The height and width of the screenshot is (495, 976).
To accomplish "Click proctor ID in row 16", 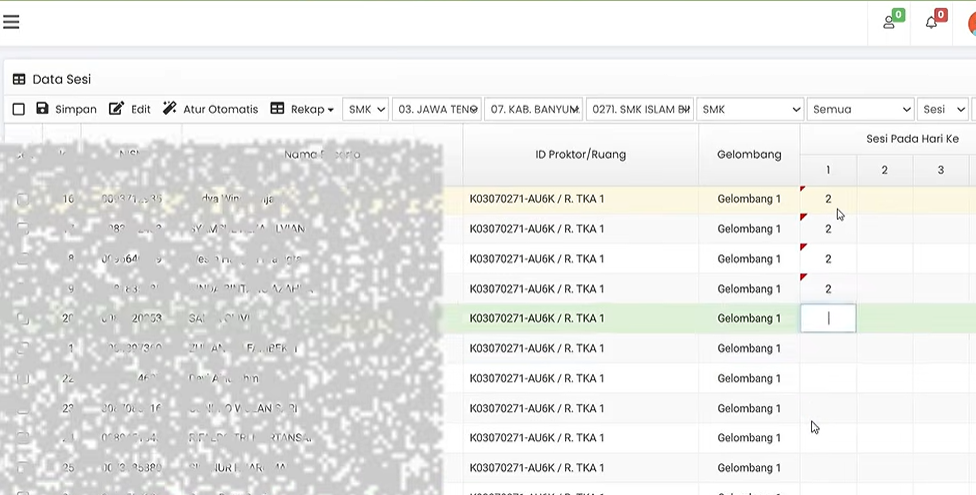I will click(537, 199).
